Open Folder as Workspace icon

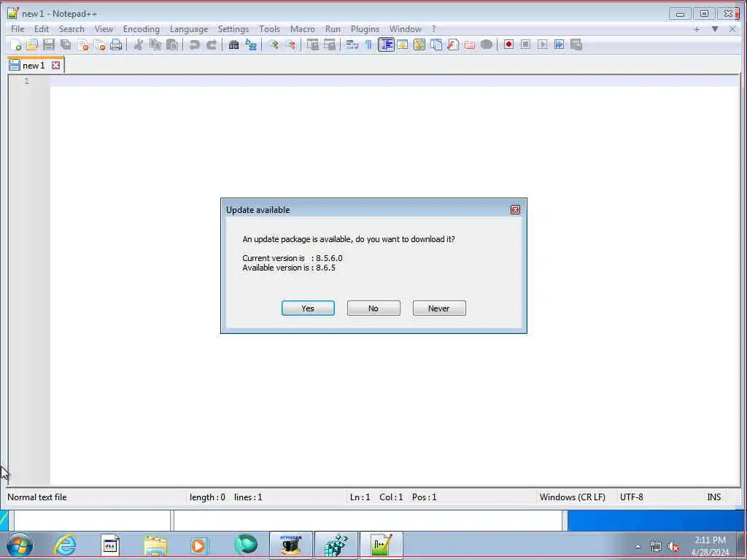(x=470, y=44)
